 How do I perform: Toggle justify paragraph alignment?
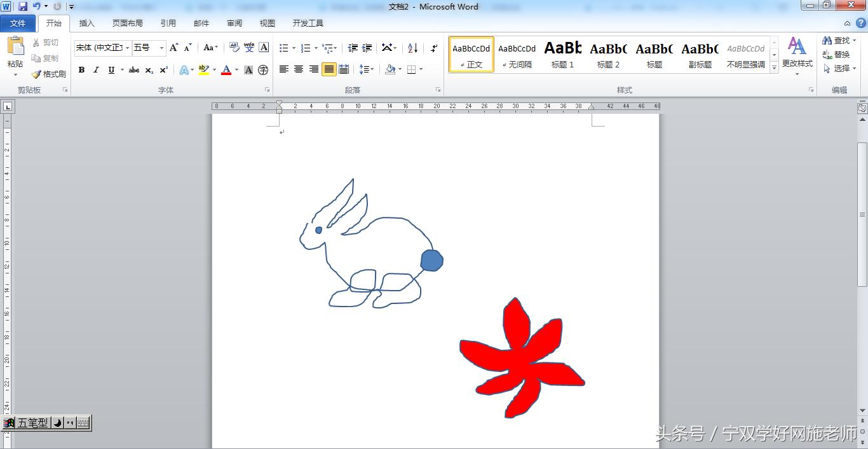pyautogui.click(x=329, y=69)
